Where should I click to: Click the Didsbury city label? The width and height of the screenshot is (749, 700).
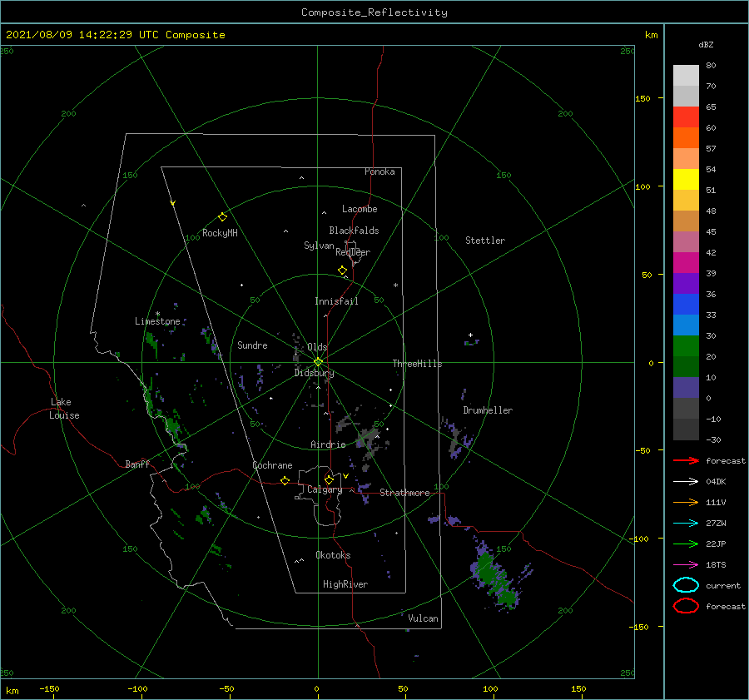pyautogui.click(x=315, y=373)
